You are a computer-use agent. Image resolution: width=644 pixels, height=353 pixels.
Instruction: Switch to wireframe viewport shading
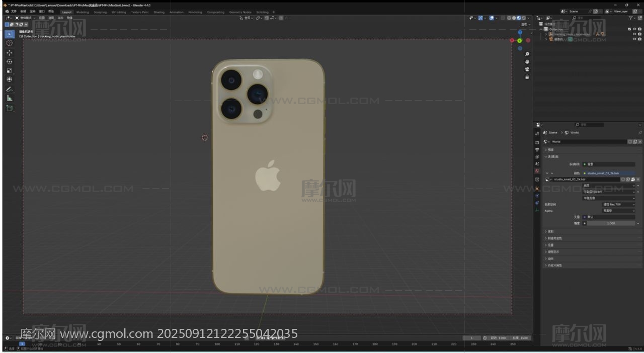509,18
